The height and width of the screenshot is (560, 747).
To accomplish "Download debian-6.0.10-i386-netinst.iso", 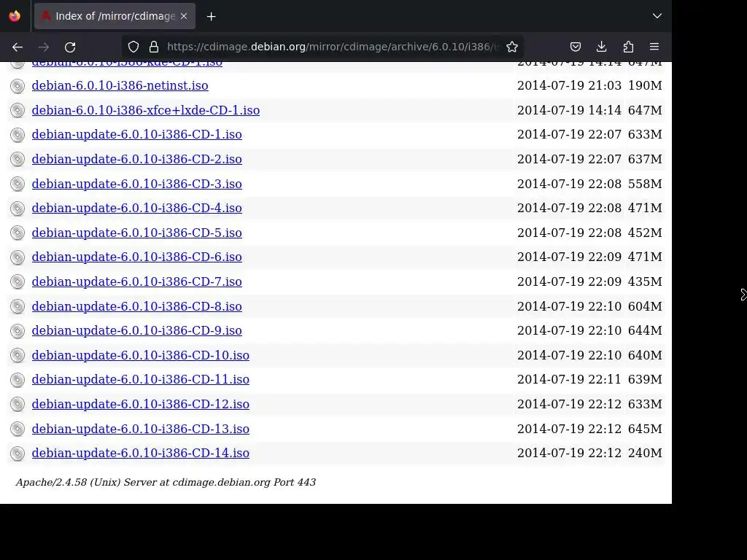I will 120,85.
